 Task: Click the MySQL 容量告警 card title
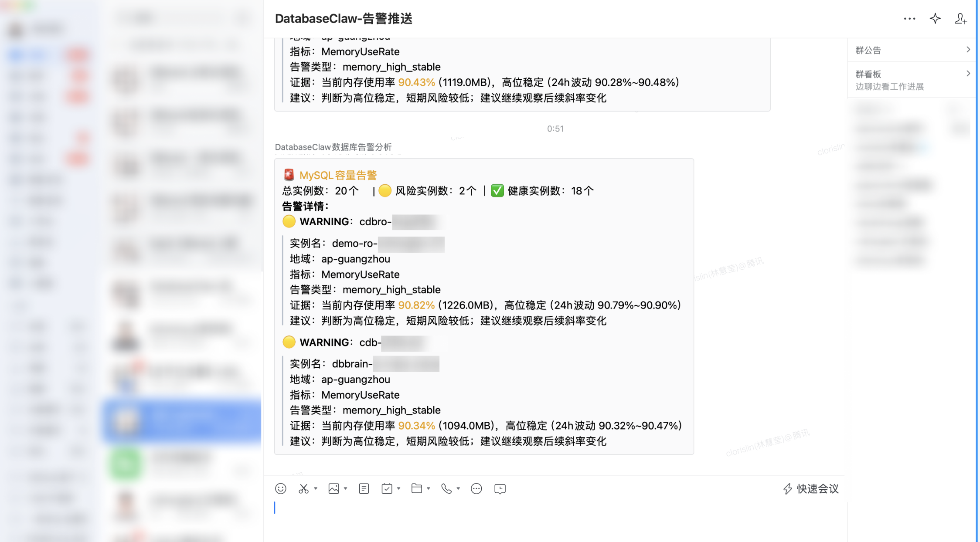click(x=338, y=175)
